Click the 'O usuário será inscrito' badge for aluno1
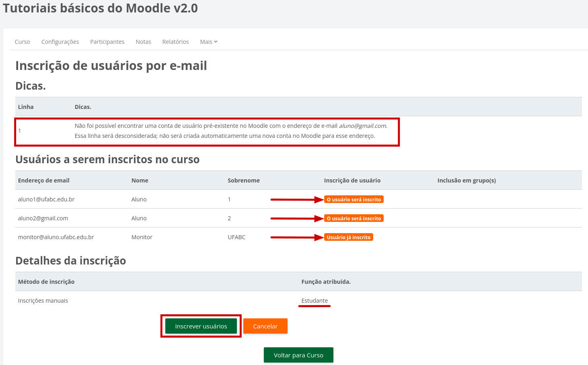Viewport: 588px width, 365px height. pos(354,199)
